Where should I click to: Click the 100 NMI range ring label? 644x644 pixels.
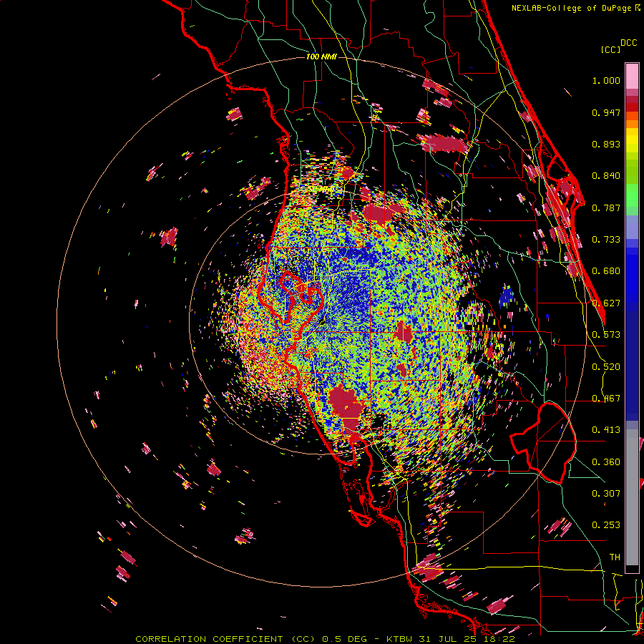click(x=321, y=57)
